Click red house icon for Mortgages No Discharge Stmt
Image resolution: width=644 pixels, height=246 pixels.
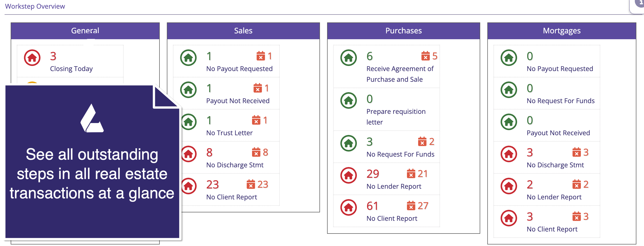click(509, 154)
